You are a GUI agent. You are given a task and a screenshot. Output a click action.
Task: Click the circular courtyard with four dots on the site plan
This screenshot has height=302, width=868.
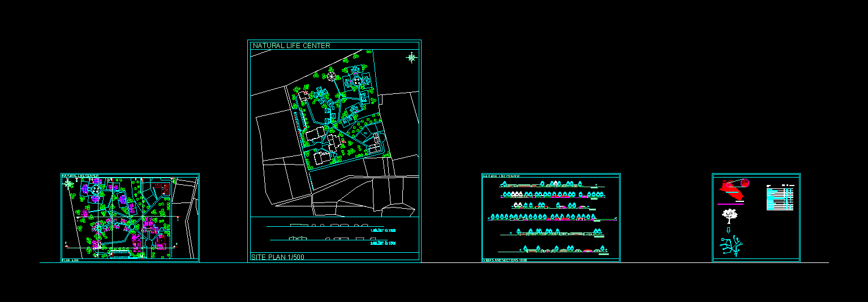click(x=357, y=81)
